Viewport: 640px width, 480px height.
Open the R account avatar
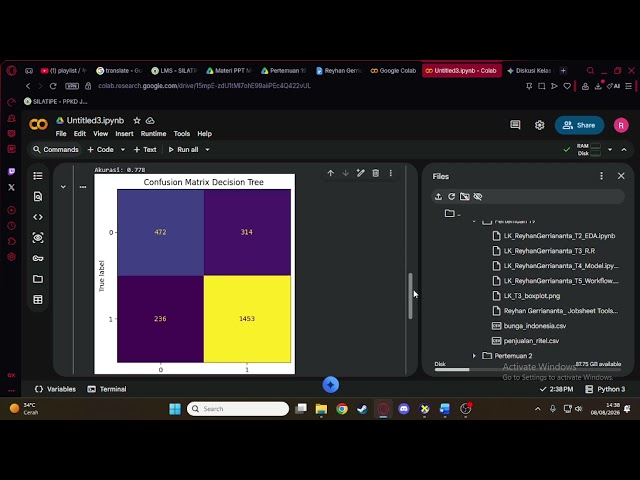[621, 125]
